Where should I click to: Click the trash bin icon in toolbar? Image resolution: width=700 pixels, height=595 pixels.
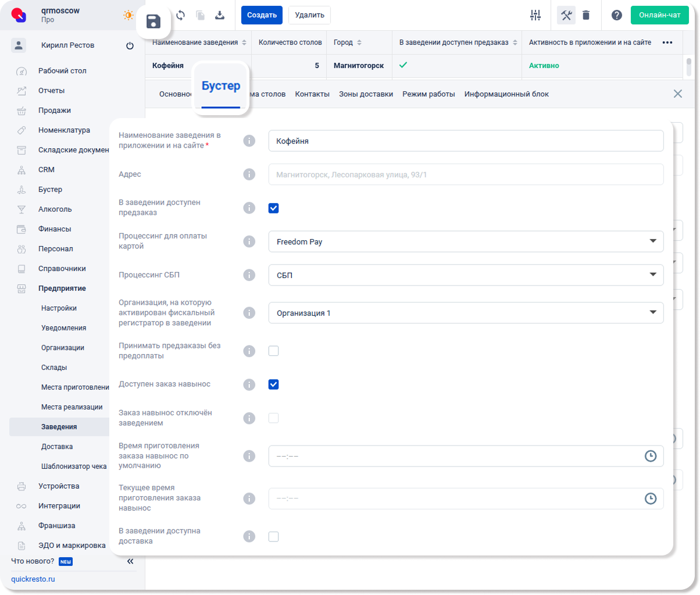pos(586,15)
